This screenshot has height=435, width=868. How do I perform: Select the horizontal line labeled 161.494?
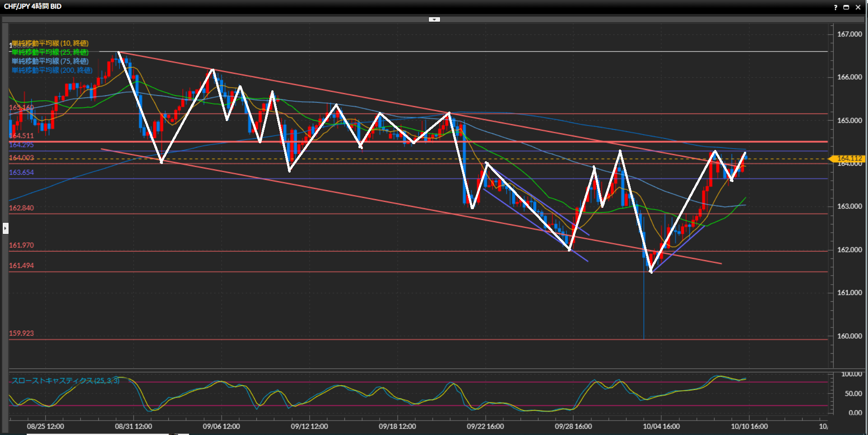(21, 266)
